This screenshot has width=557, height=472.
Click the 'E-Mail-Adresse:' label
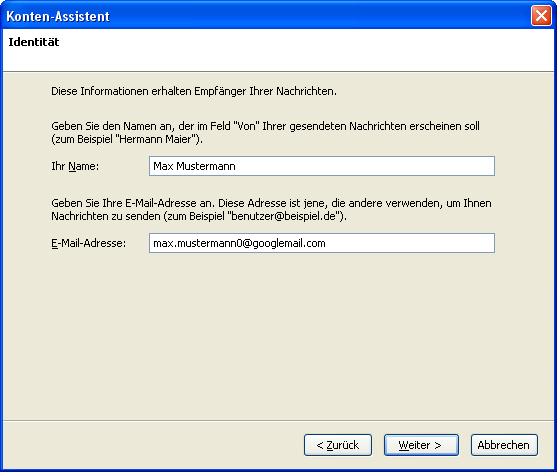tap(88, 243)
